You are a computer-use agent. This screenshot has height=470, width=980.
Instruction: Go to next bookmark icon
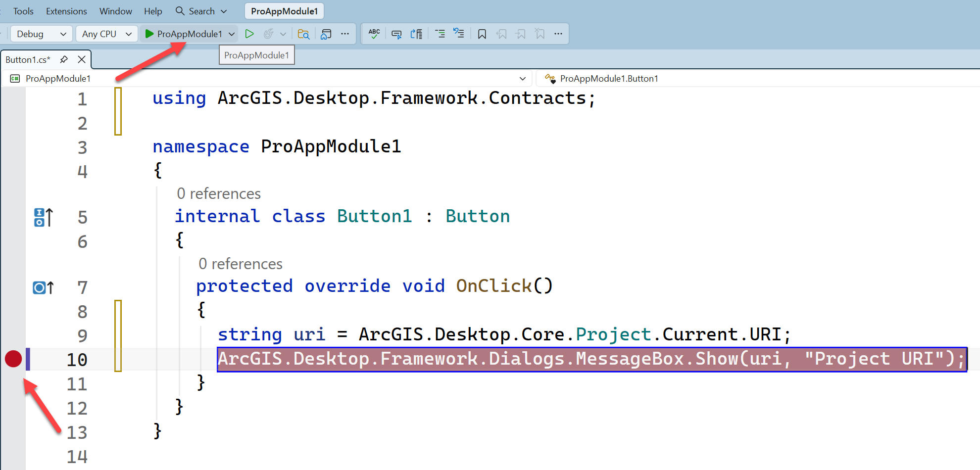pos(520,34)
